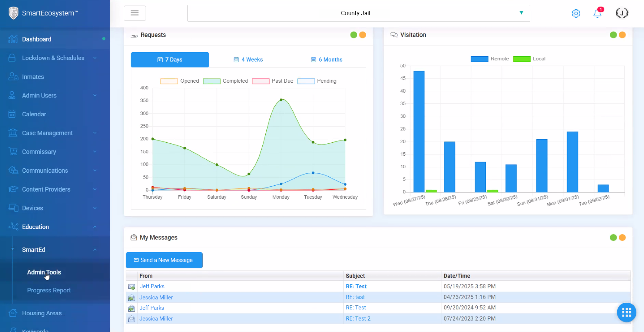
Task: Click the Admin Users icon in sidebar
Action: click(x=12, y=95)
